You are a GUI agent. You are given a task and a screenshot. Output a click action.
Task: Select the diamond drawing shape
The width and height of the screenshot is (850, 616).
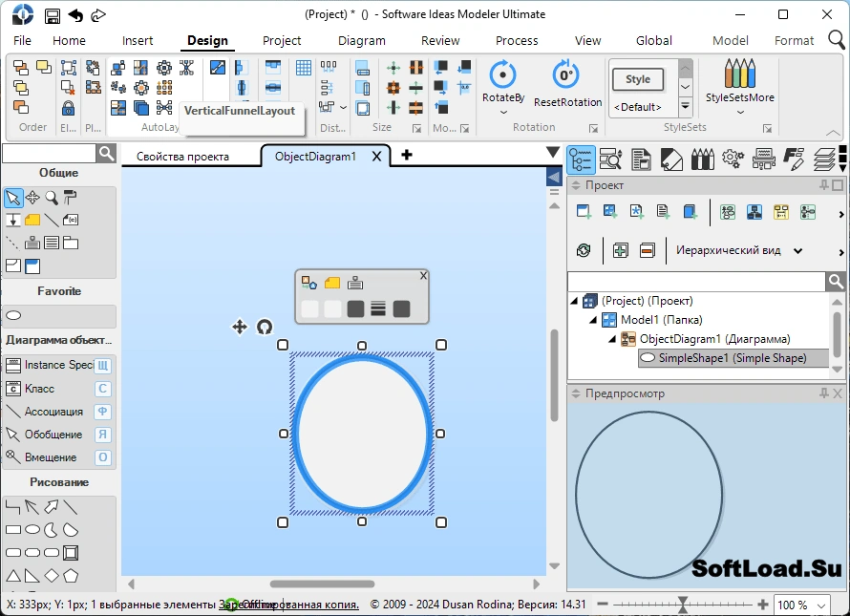pyautogui.click(x=52, y=575)
